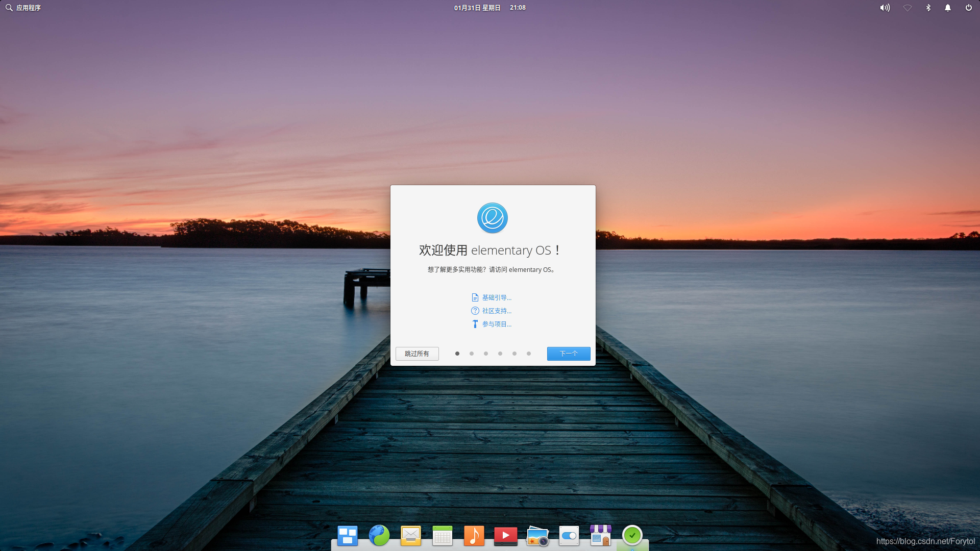Click the green checkmark onboarding dock icon
Screen dimensions: 980x551
click(632, 536)
